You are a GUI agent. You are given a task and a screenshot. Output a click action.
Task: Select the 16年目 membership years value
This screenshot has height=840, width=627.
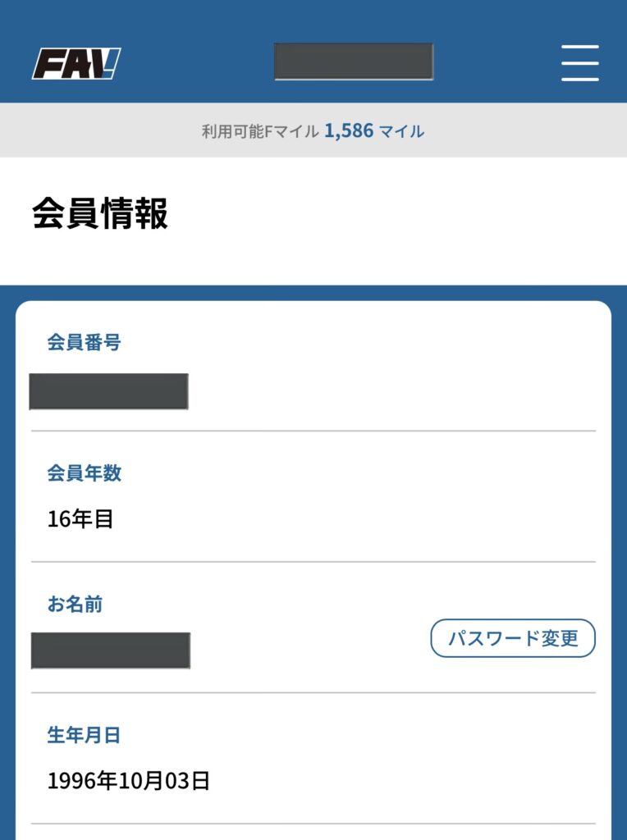click(x=80, y=519)
